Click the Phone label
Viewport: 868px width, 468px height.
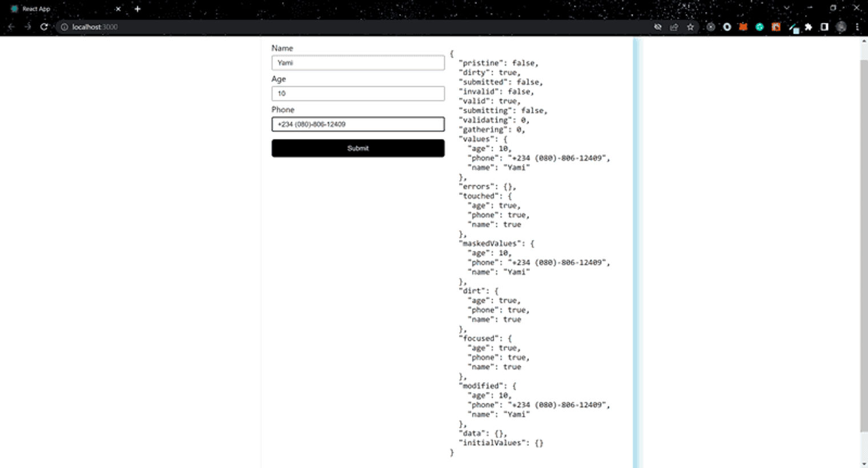pyautogui.click(x=283, y=110)
